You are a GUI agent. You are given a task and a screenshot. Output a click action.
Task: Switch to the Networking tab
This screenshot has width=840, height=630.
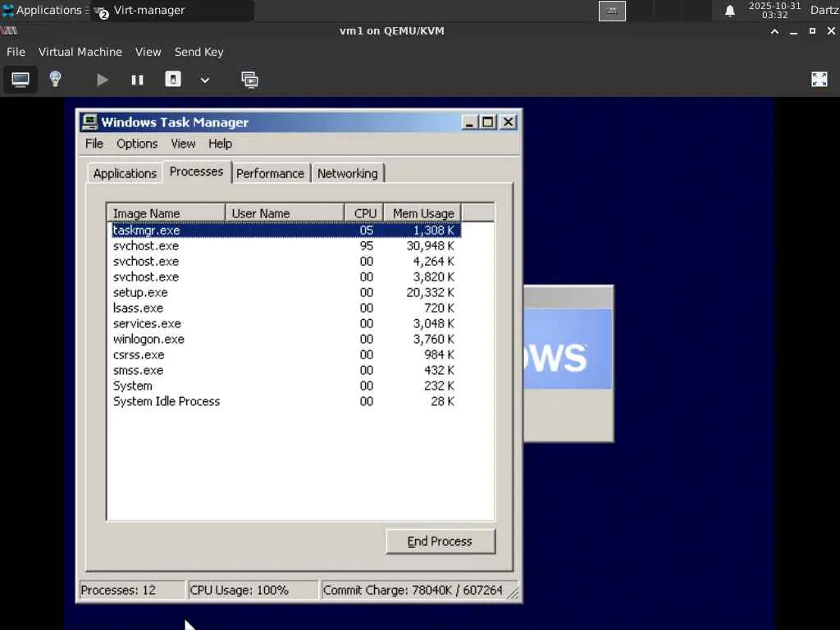coord(348,174)
